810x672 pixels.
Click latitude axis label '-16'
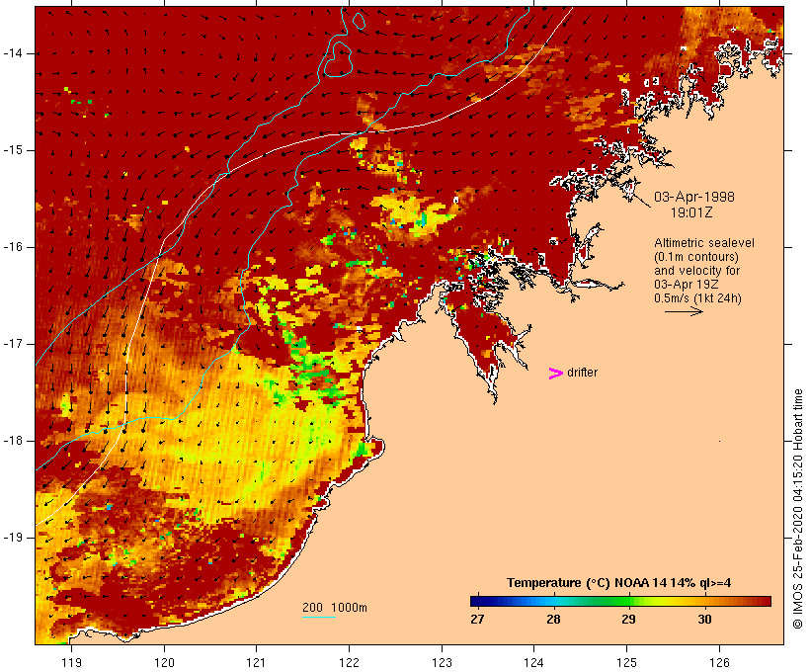[13, 247]
